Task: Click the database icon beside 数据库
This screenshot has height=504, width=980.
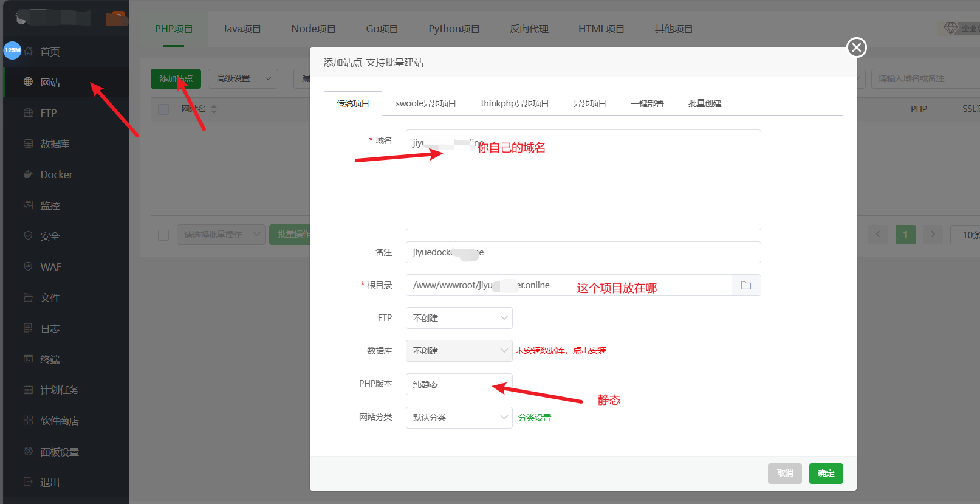Action: (28, 143)
